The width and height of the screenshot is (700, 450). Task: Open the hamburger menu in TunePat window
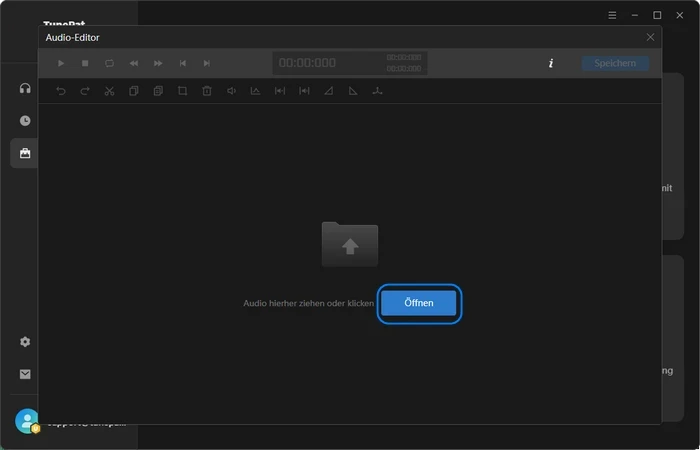click(612, 15)
